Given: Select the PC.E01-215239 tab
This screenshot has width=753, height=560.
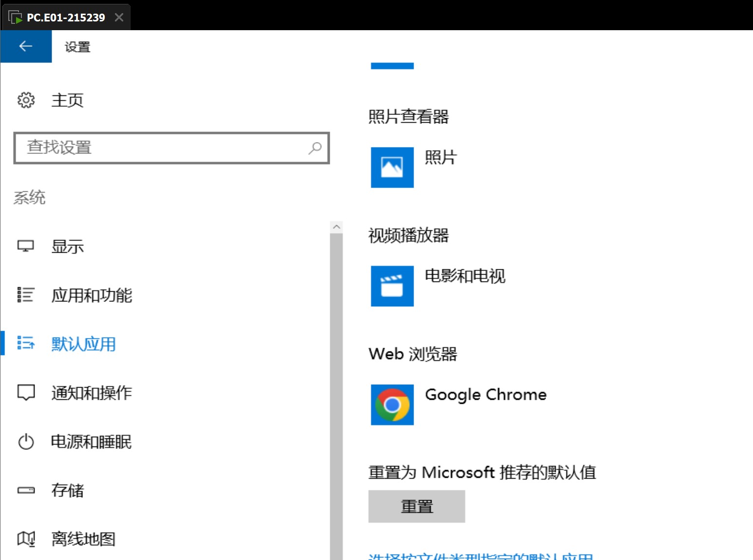Looking at the screenshot, I should [66, 18].
